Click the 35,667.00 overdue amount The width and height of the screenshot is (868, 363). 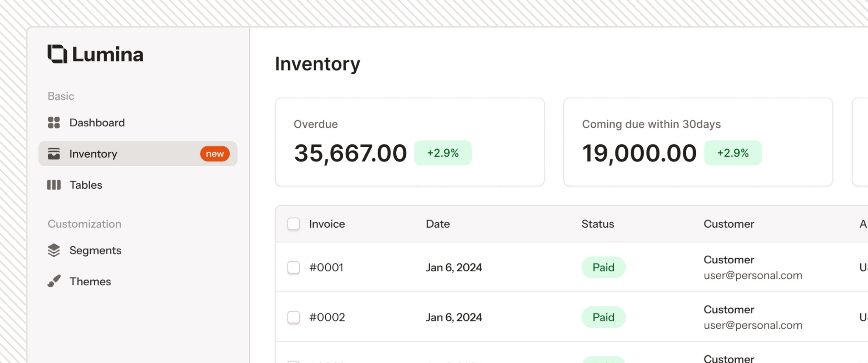click(351, 153)
